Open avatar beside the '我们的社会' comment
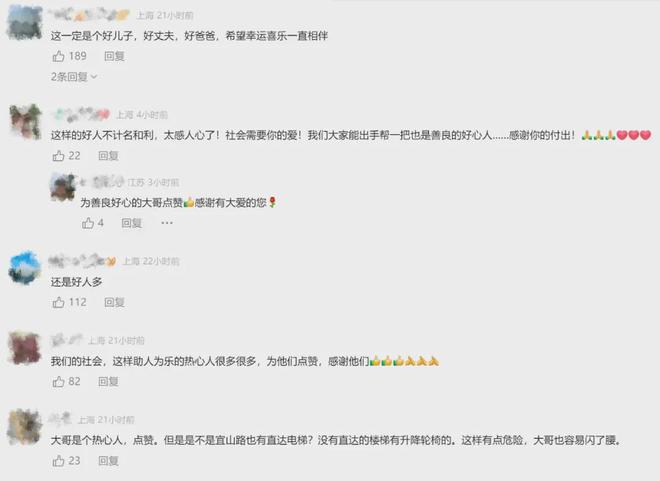 25,348
